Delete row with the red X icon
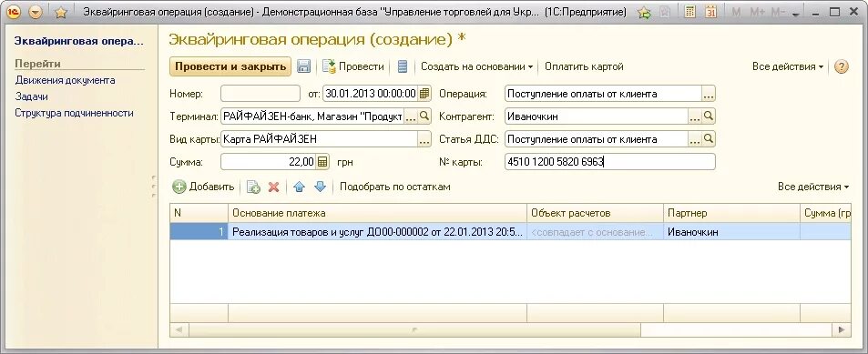Viewport: 868px width, 354px height. (x=273, y=187)
